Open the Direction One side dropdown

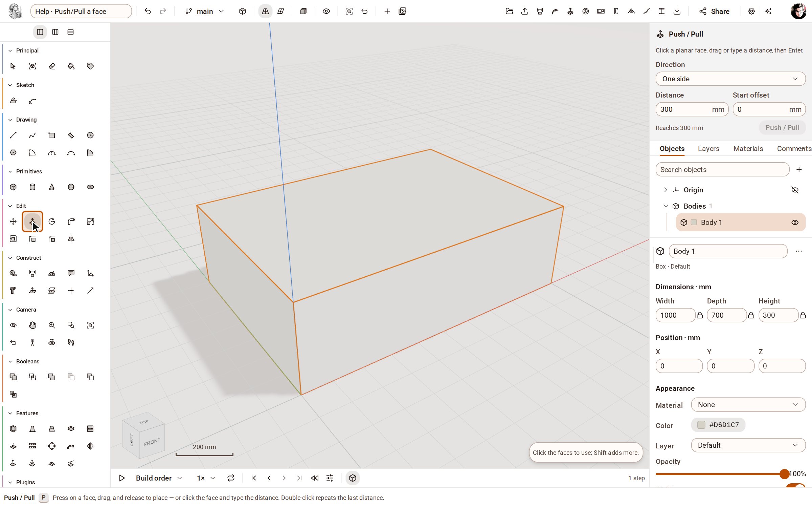coord(730,79)
